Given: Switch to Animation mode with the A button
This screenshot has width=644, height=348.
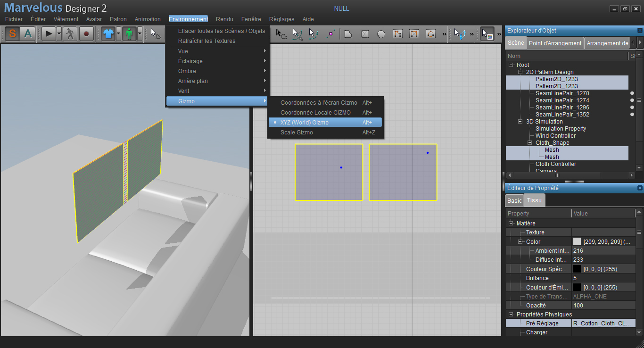Looking at the screenshot, I should pos(28,33).
